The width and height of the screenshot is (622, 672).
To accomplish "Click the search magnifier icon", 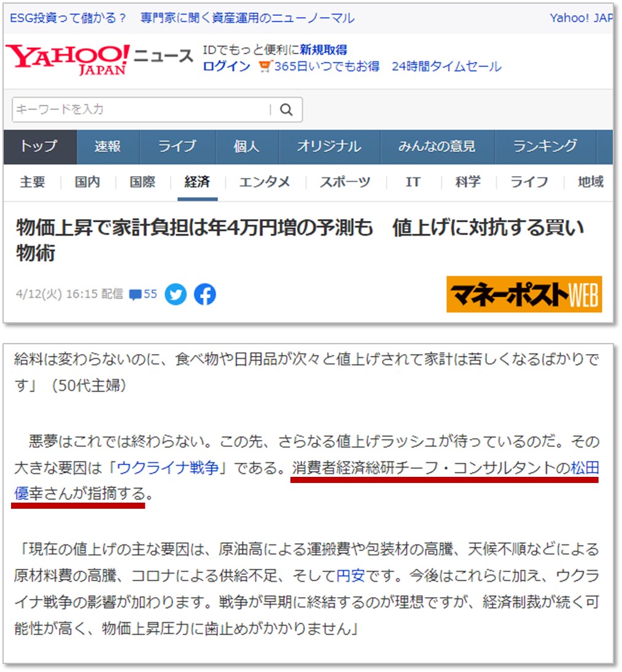I will click(286, 110).
